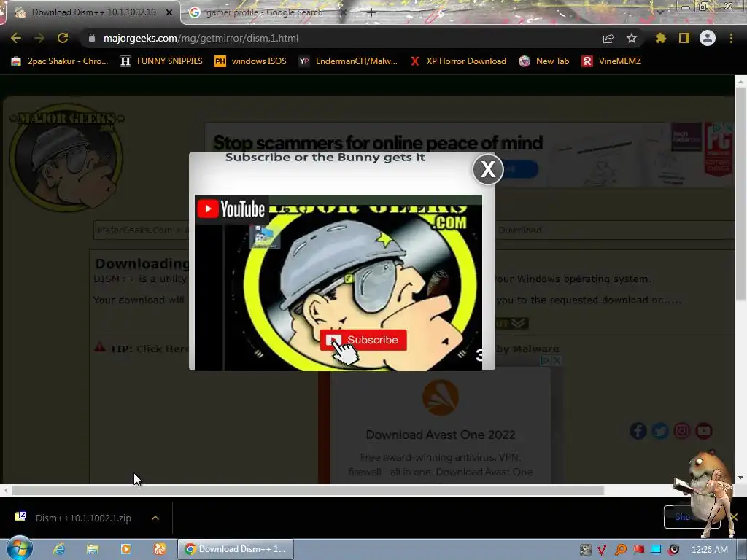Reload the page with the refresh icon
This screenshot has width=747, height=560.
click(x=63, y=38)
